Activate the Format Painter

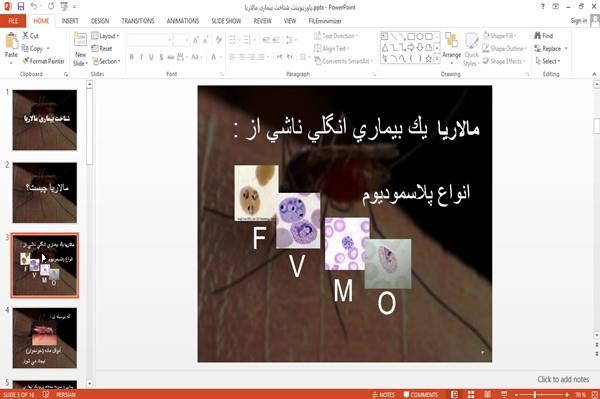tap(43, 61)
